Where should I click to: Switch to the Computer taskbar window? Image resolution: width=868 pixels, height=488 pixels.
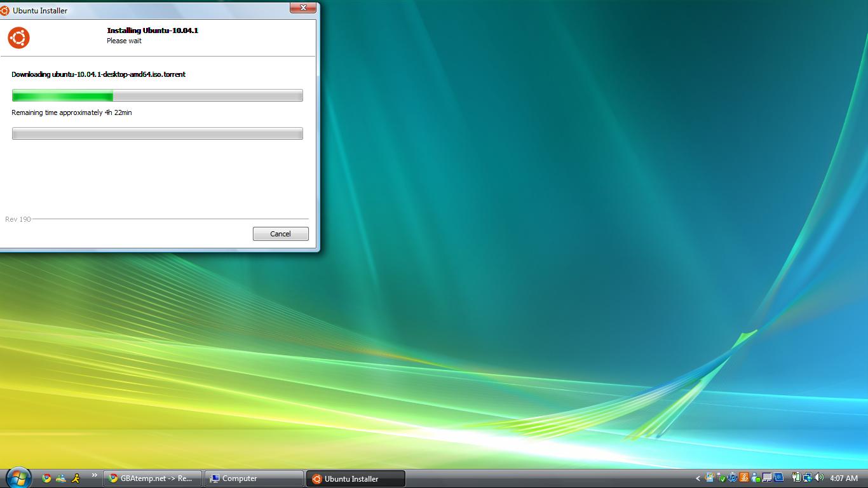(x=254, y=478)
